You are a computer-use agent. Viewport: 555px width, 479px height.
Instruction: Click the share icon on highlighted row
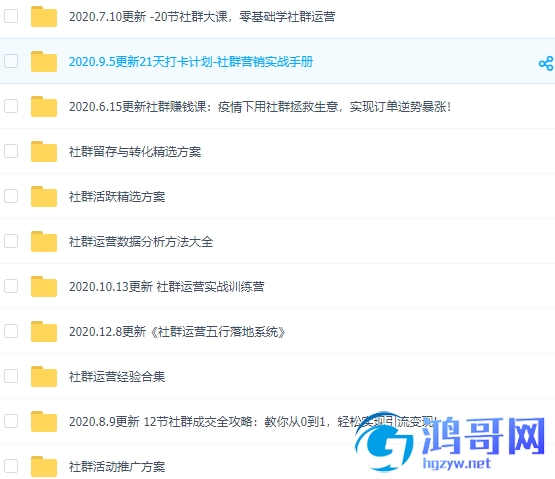(546, 63)
